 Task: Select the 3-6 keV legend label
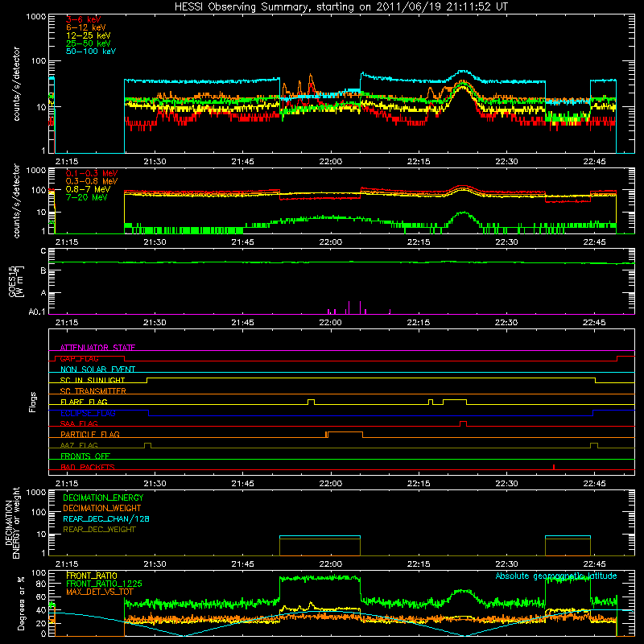click(x=83, y=19)
